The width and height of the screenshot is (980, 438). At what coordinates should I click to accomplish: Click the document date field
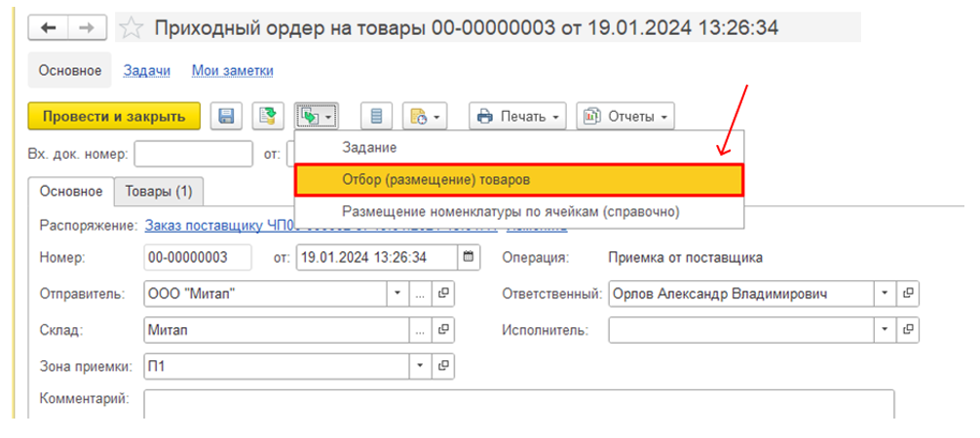[x=378, y=257]
